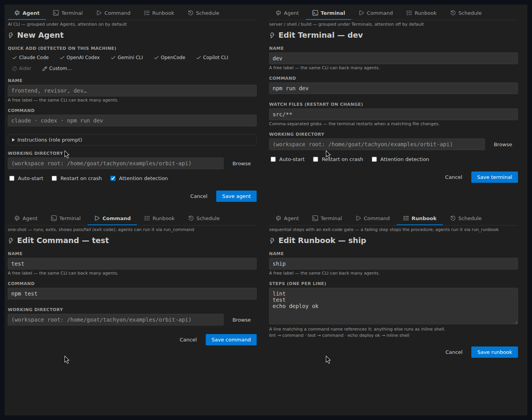
Task: Click the Steps textarea with lint and test
Action: (x=394, y=306)
